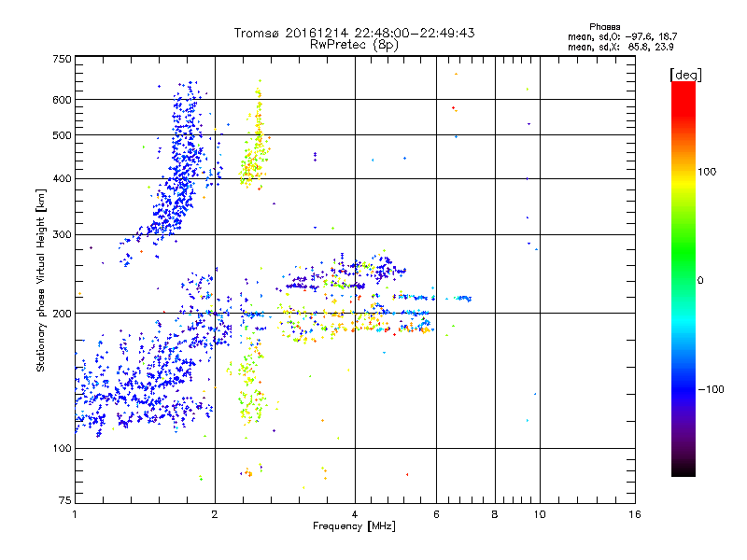Click the Frequency [MHz] axis label

coord(354,526)
